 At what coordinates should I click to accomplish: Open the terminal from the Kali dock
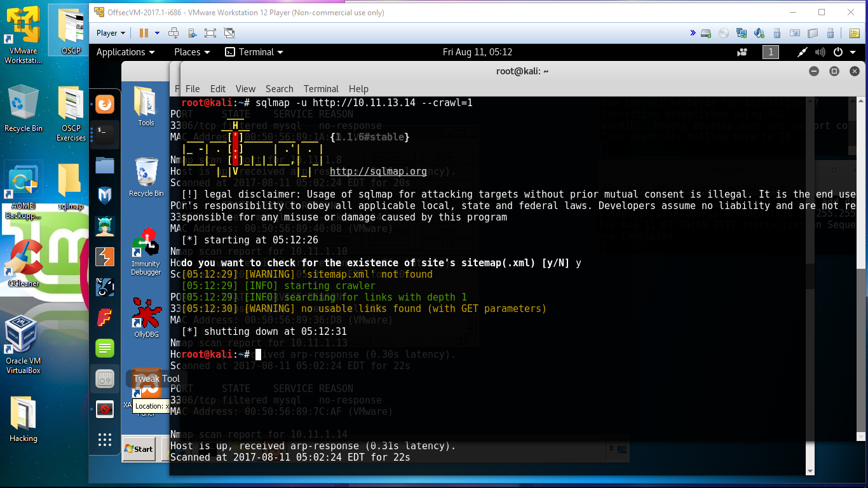tap(105, 134)
